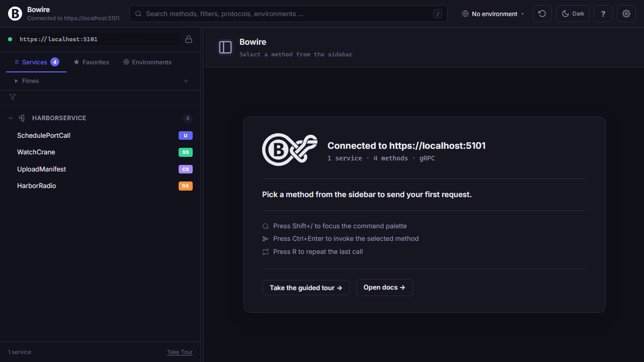
Task: Click the 1 service status text
Action: 20,352
